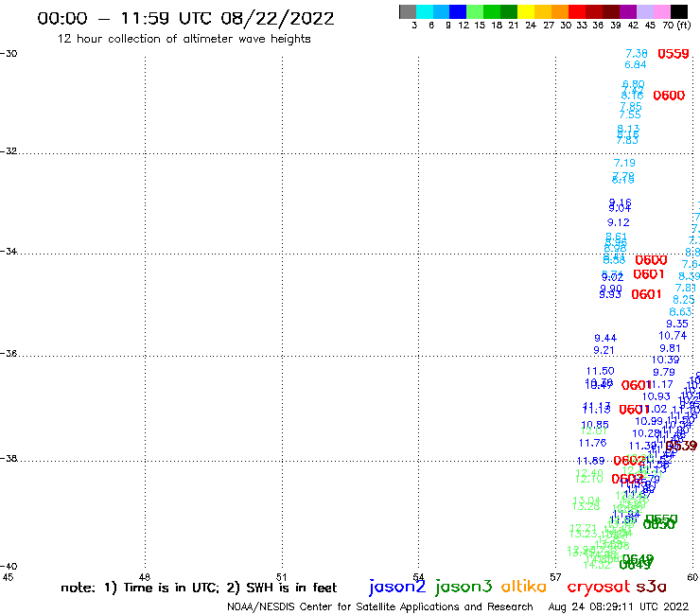The height and width of the screenshot is (615, 700).
Task: Click the NOAA/NESDIS credit line
Action: point(380,606)
